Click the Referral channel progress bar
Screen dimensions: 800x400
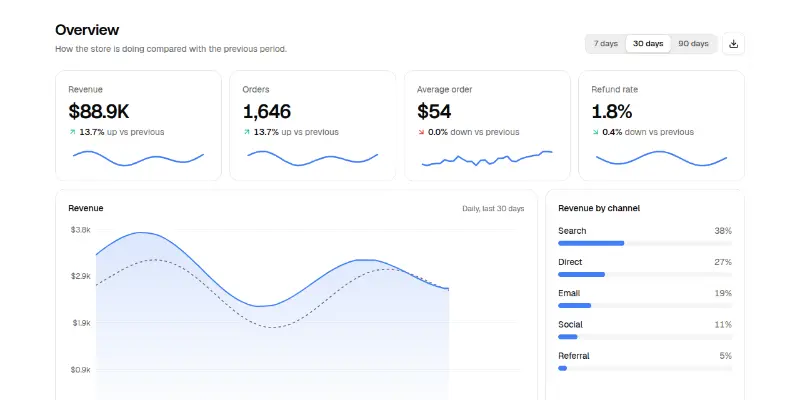645,368
